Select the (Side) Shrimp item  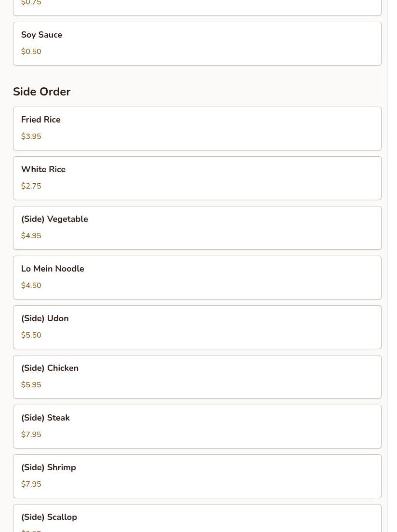(197, 477)
